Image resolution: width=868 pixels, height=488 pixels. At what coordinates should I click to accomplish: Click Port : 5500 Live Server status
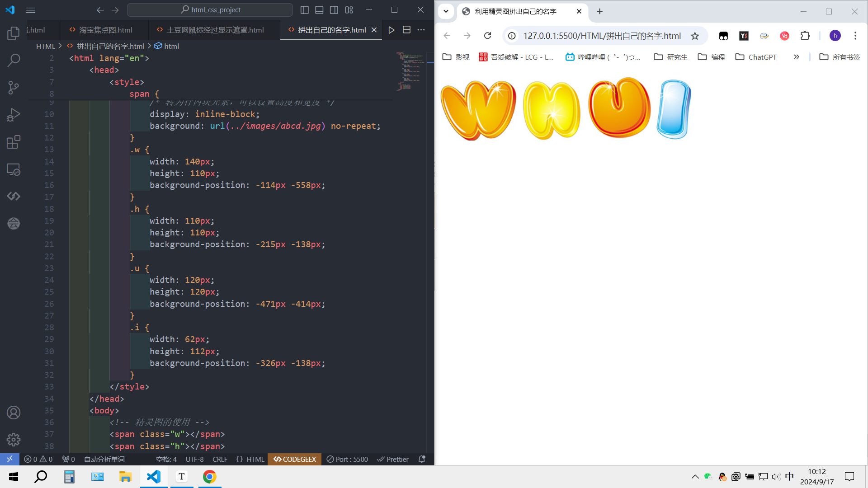point(347,459)
